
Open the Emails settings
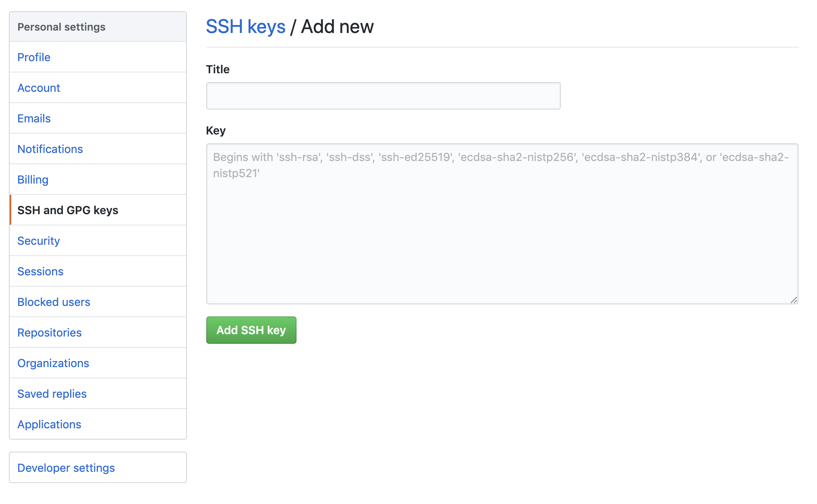pyautogui.click(x=34, y=118)
